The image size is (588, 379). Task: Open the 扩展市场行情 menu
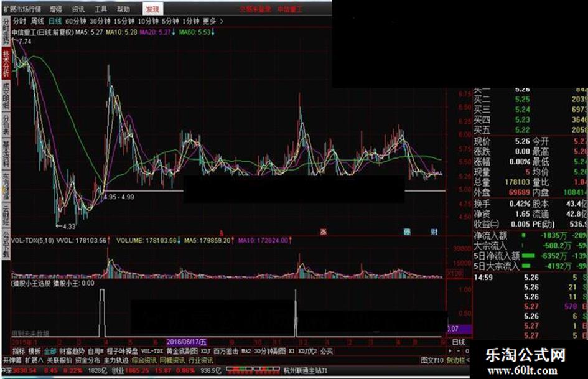[22, 9]
